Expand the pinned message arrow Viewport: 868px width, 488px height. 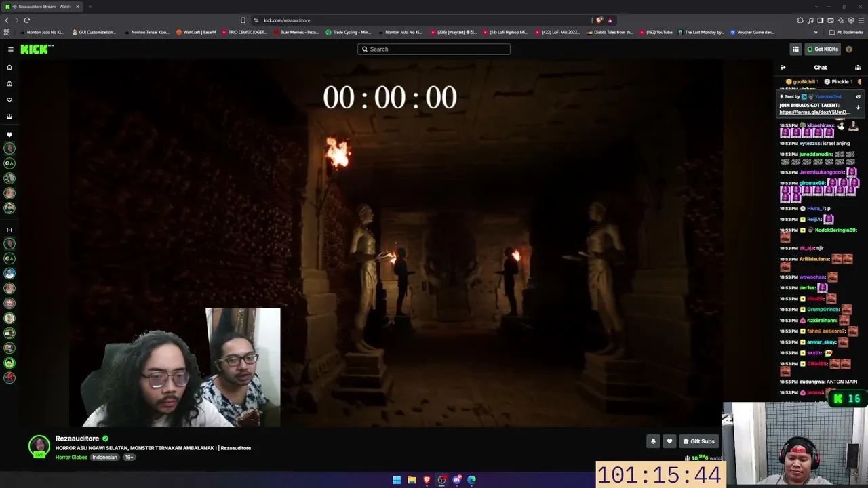tap(858, 108)
